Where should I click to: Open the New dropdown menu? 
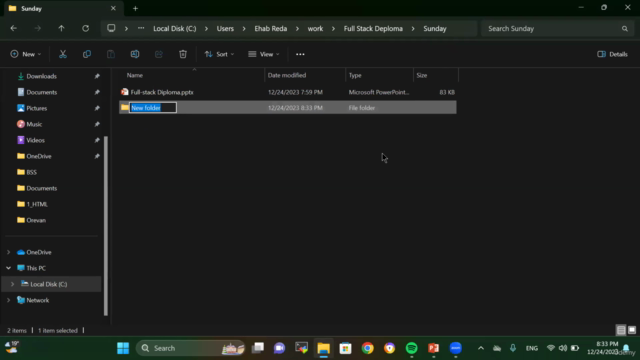tap(25, 54)
